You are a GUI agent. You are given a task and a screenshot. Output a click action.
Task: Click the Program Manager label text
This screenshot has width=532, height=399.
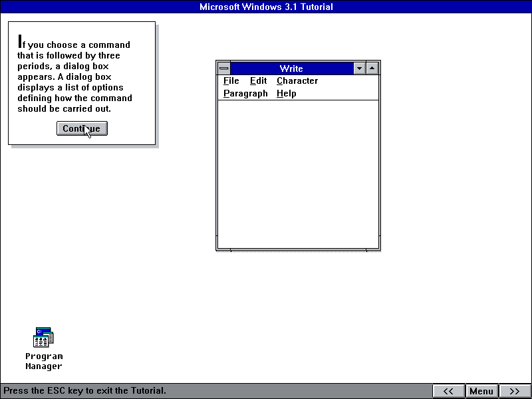(x=44, y=361)
